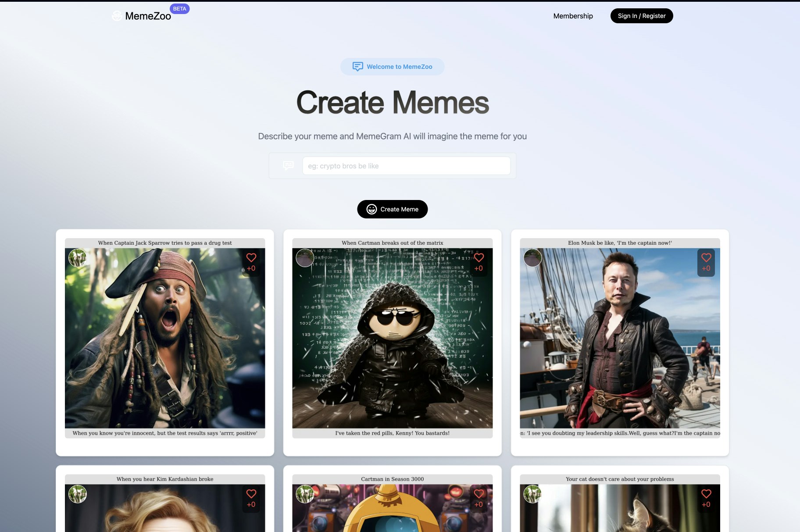Open author avatar on Cartman matrix meme
Screen dimensions: 800x532
(305, 258)
